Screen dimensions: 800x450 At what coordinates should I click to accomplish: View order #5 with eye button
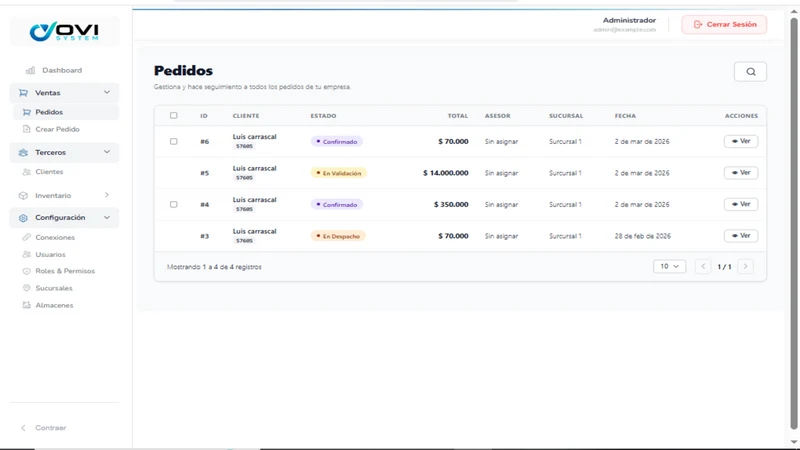[741, 173]
